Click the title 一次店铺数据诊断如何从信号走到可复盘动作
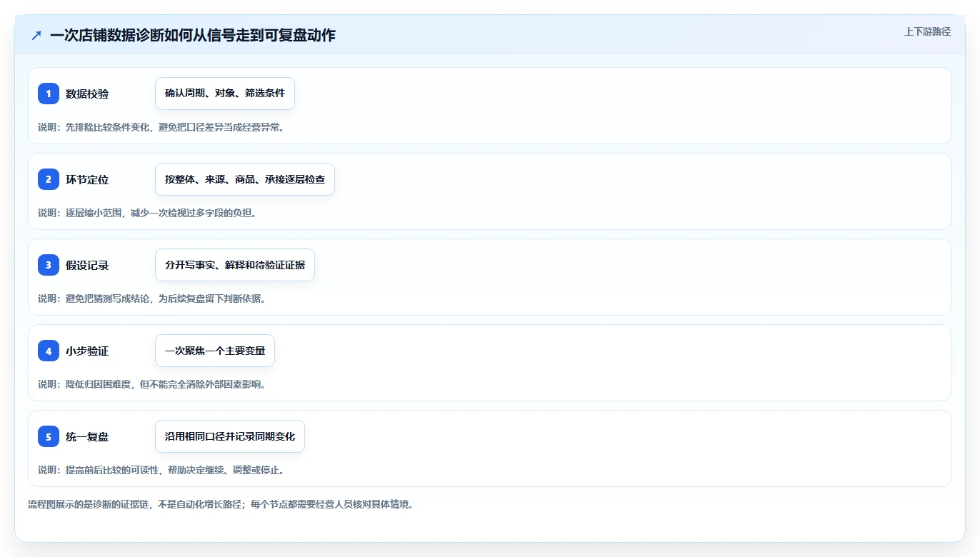 click(x=193, y=36)
